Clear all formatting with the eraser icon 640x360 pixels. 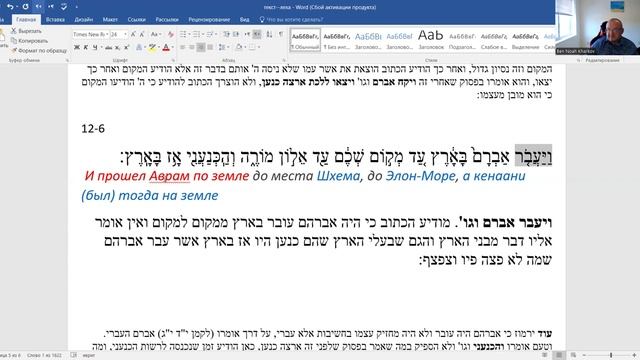(171, 34)
